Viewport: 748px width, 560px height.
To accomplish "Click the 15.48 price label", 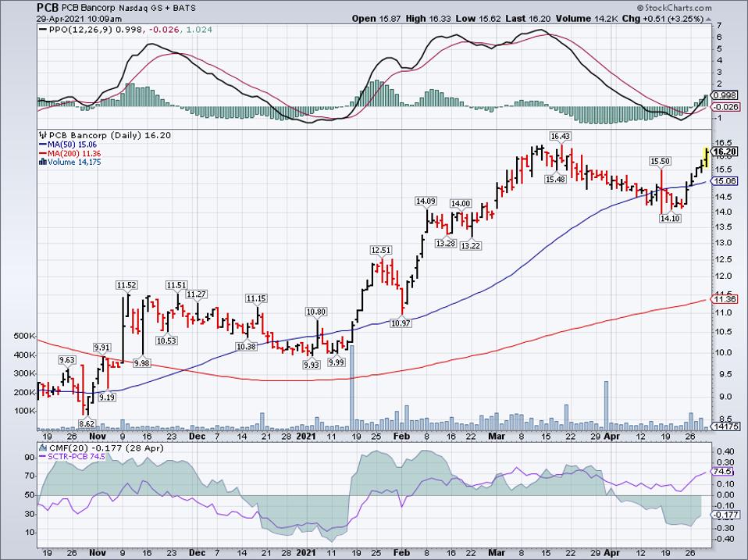I will pyautogui.click(x=555, y=179).
